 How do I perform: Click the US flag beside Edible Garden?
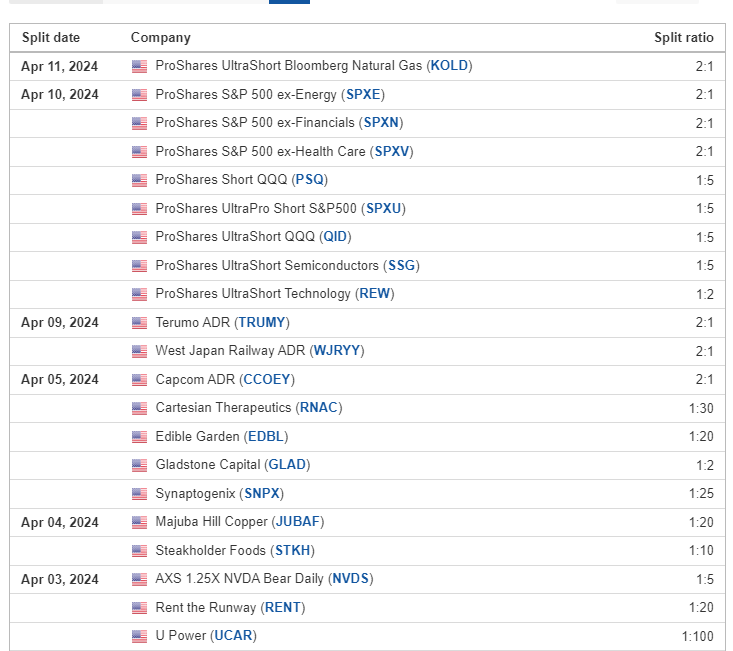pyautogui.click(x=139, y=437)
